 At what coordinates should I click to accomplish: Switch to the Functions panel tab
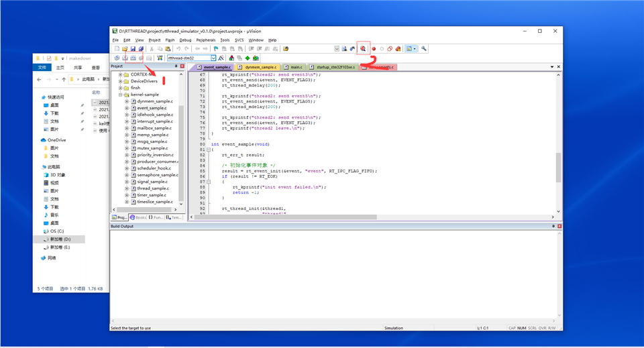(x=156, y=217)
